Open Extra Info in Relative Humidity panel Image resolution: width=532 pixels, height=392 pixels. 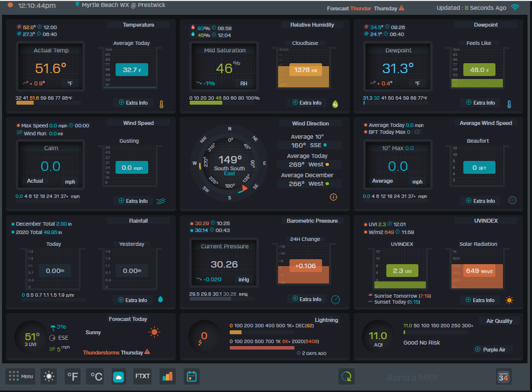pos(307,103)
